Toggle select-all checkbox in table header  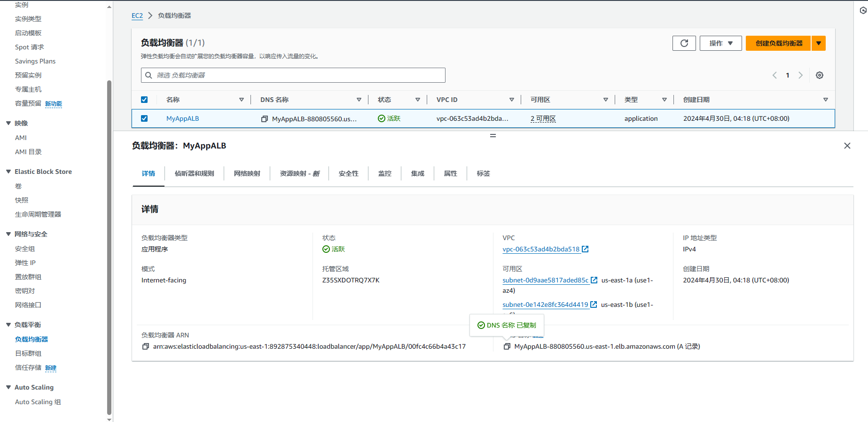click(x=144, y=100)
